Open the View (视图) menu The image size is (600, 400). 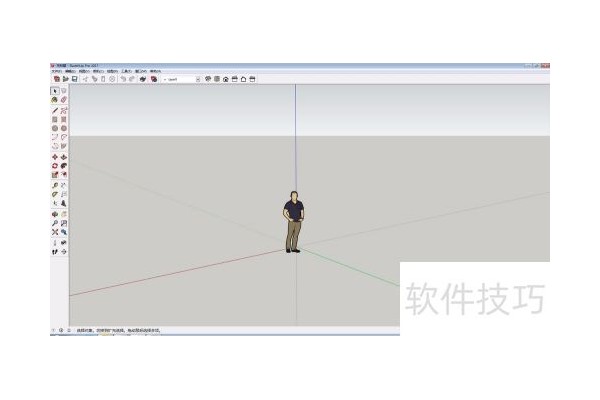pyautogui.click(x=84, y=71)
